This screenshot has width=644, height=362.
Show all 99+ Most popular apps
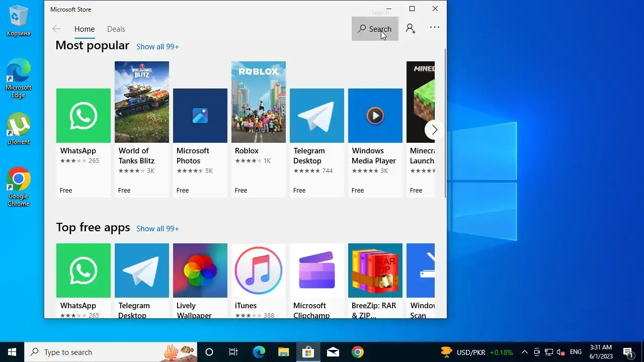157,46
